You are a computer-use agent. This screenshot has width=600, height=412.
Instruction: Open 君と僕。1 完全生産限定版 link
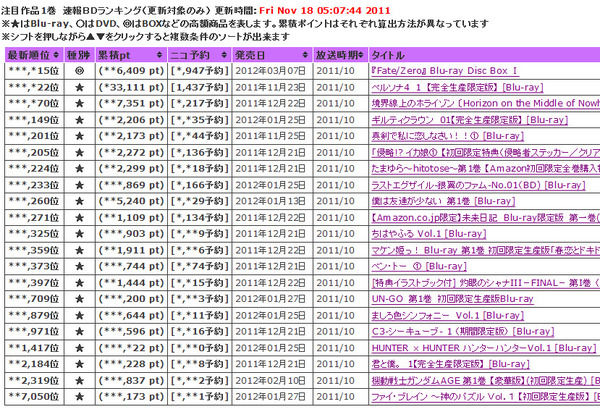(450, 364)
